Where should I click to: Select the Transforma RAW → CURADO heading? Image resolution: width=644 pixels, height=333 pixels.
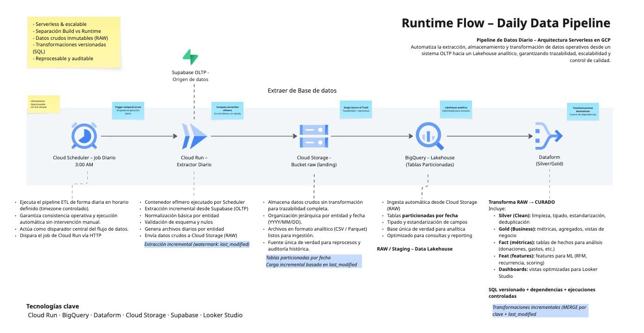click(522, 202)
